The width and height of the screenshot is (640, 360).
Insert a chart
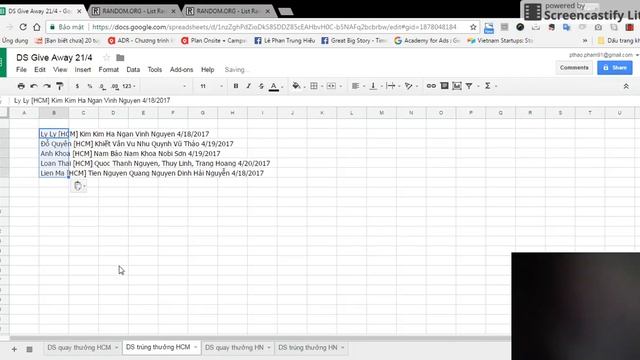pyautogui.click(x=457, y=86)
